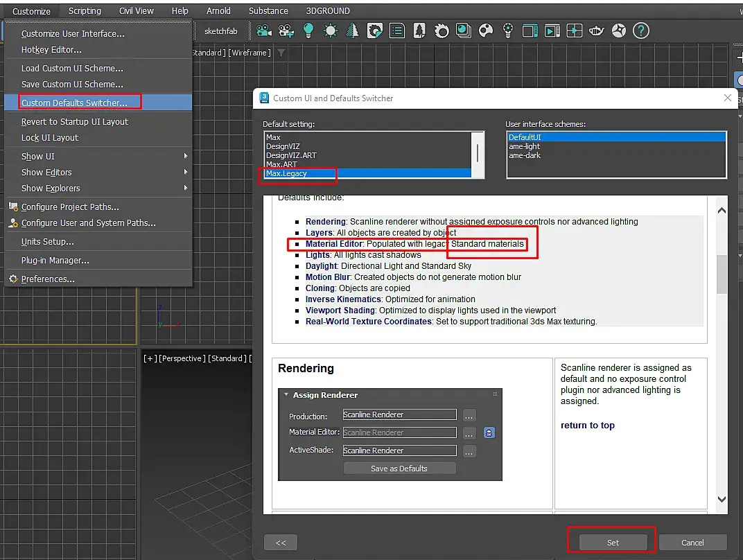
Task: Select ame-dark in user interface schemes
Action: [x=525, y=155]
